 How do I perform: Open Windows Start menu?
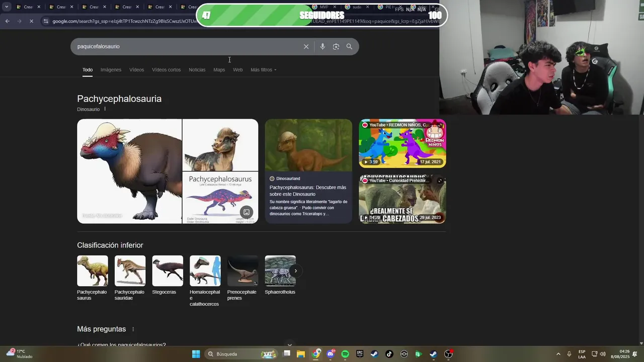pos(196,354)
